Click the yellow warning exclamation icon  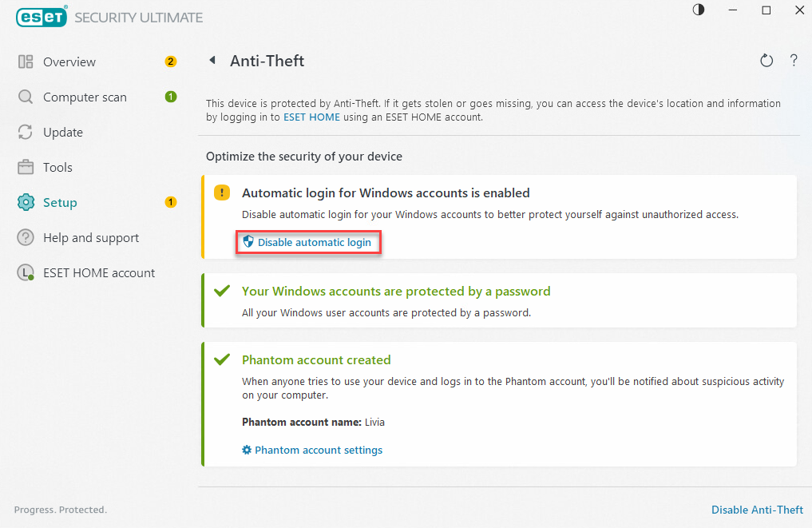click(x=222, y=193)
